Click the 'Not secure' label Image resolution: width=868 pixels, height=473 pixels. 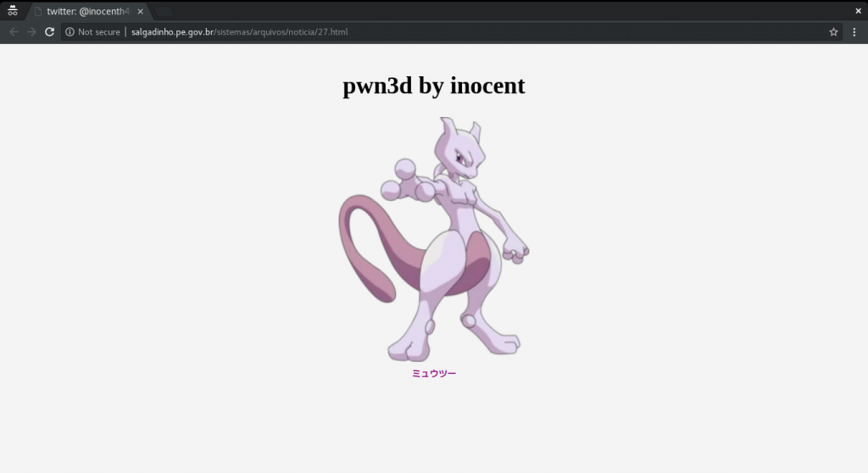click(99, 32)
